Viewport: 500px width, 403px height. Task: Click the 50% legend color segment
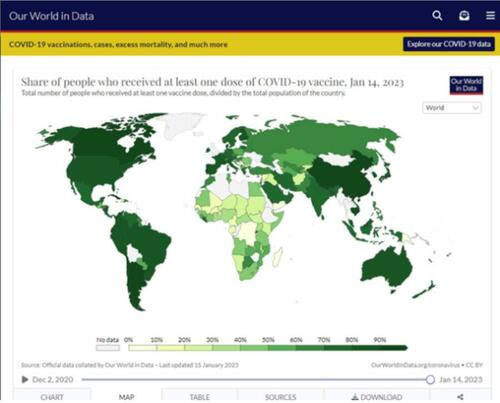click(x=282, y=348)
